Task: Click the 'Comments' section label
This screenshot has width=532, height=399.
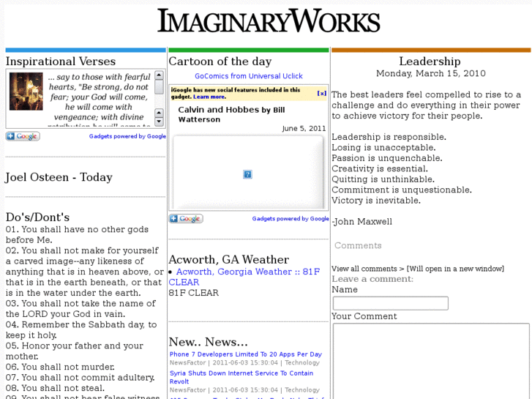Action: 358,245
